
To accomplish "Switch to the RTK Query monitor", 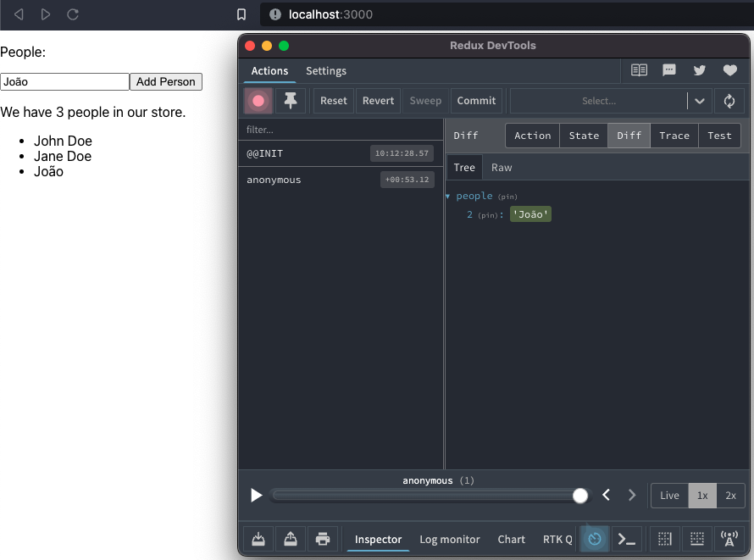I will tap(557, 540).
